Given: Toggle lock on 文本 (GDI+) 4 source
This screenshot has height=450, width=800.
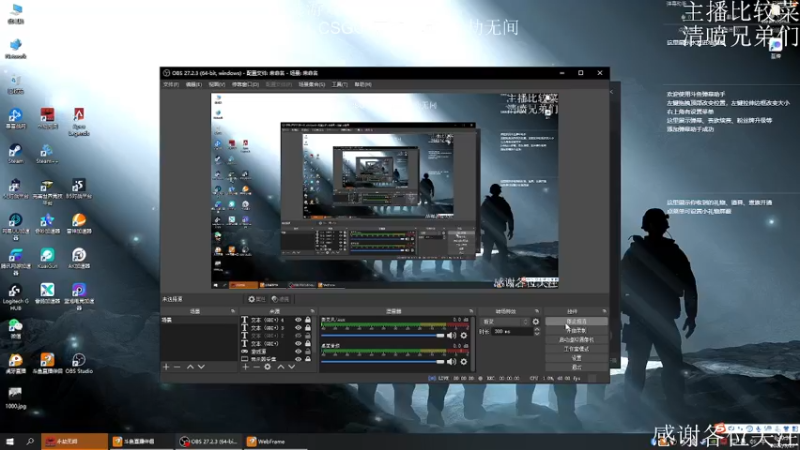Looking at the screenshot, I should coord(308,320).
